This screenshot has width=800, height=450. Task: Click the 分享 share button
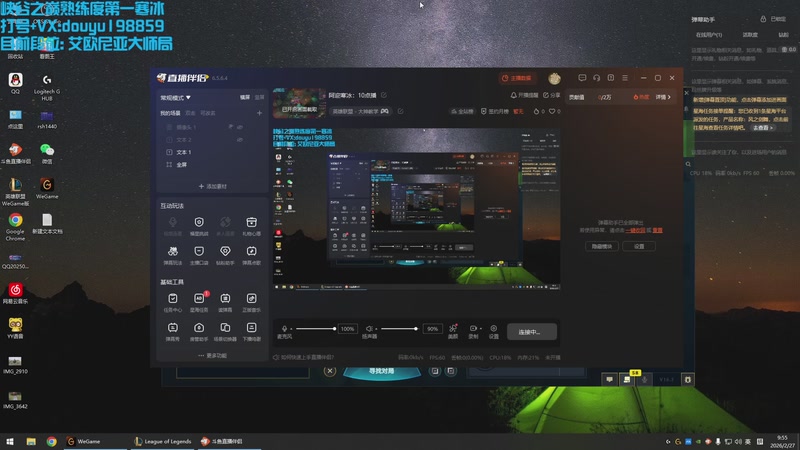(x=552, y=95)
